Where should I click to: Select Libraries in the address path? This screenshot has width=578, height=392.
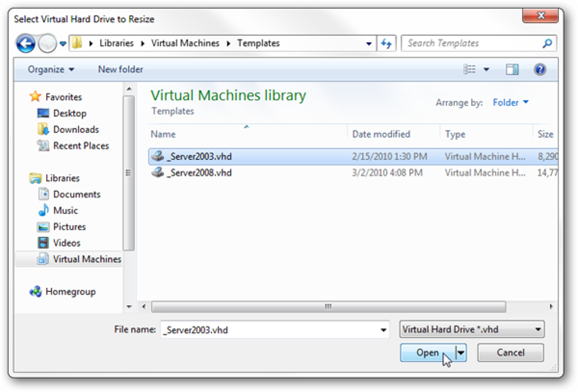117,43
